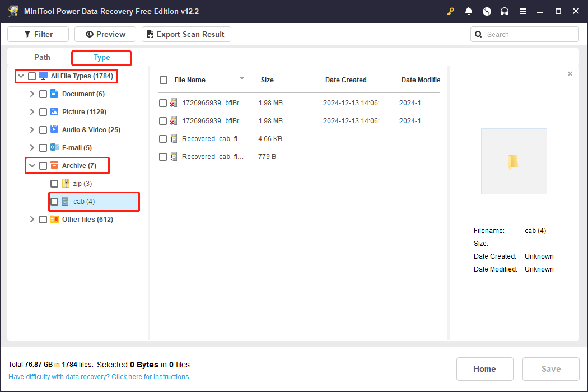Image resolution: width=588 pixels, height=392 pixels.
Task: Select the 4.66 KB Recovered_cab file row
Action: click(298, 139)
